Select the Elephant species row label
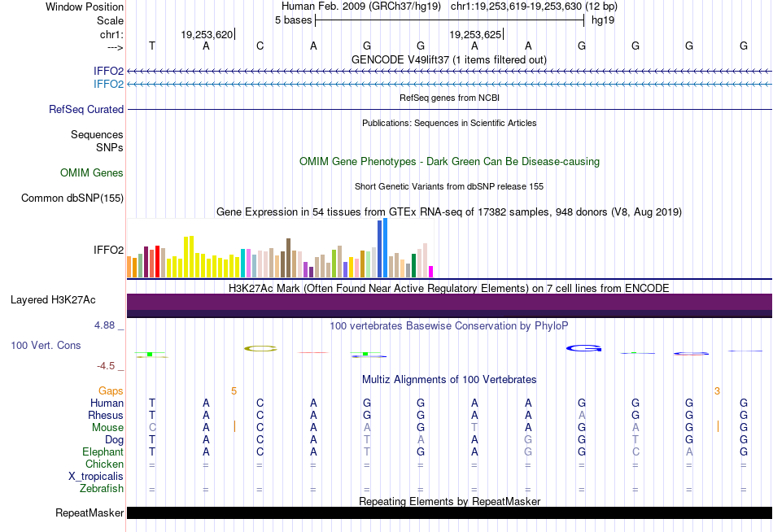This screenshot has height=532, width=773. (x=103, y=451)
